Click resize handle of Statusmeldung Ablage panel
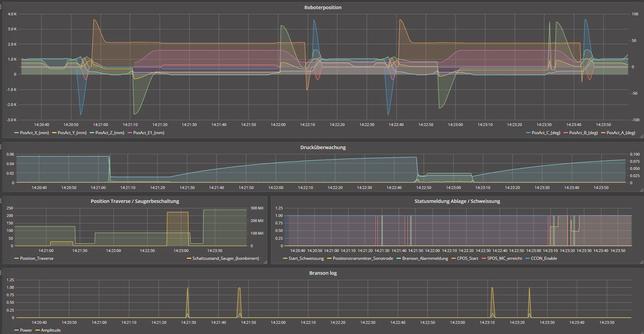 [x=641, y=262]
